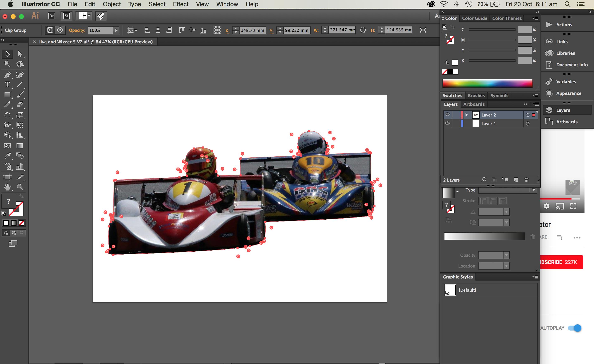This screenshot has height=364, width=594.
Task: Switch to the Brushes tab
Action: (476, 95)
